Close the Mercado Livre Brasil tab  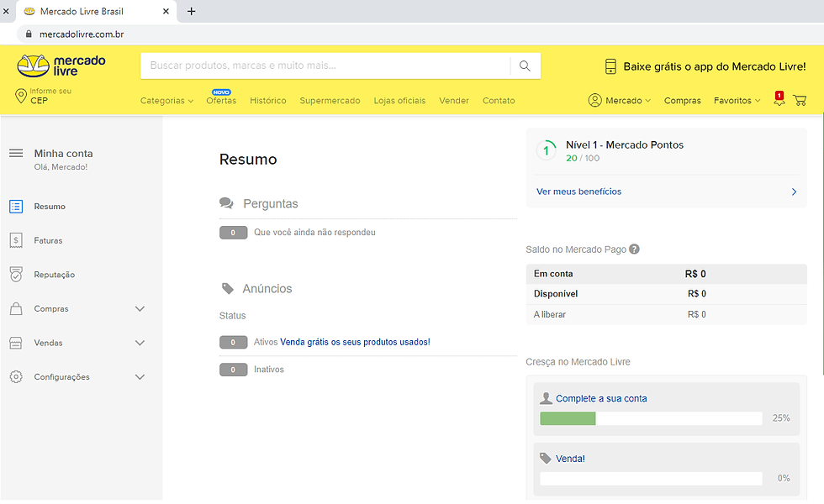click(x=166, y=11)
